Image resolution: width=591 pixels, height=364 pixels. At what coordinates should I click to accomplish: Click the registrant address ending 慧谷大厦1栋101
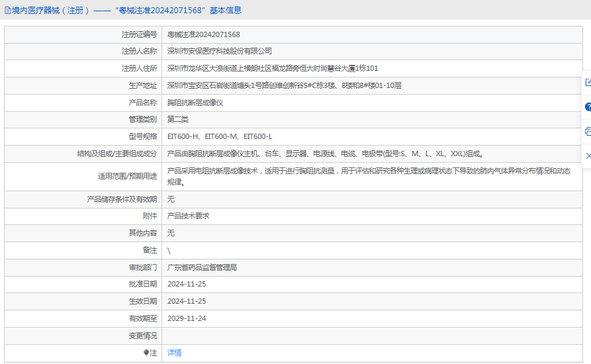273,68
